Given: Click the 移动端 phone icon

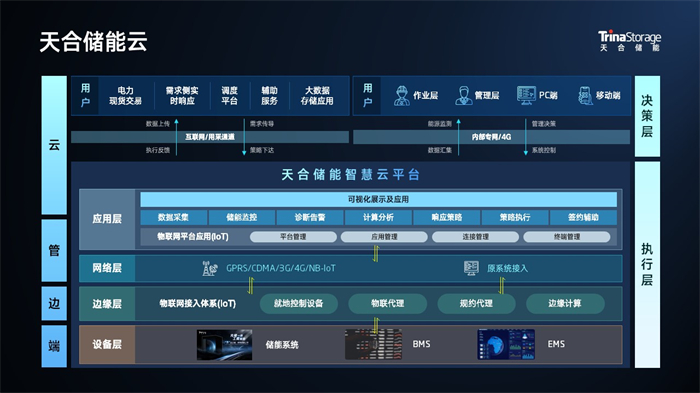Looking at the screenshot, I should tap(585, 95).
